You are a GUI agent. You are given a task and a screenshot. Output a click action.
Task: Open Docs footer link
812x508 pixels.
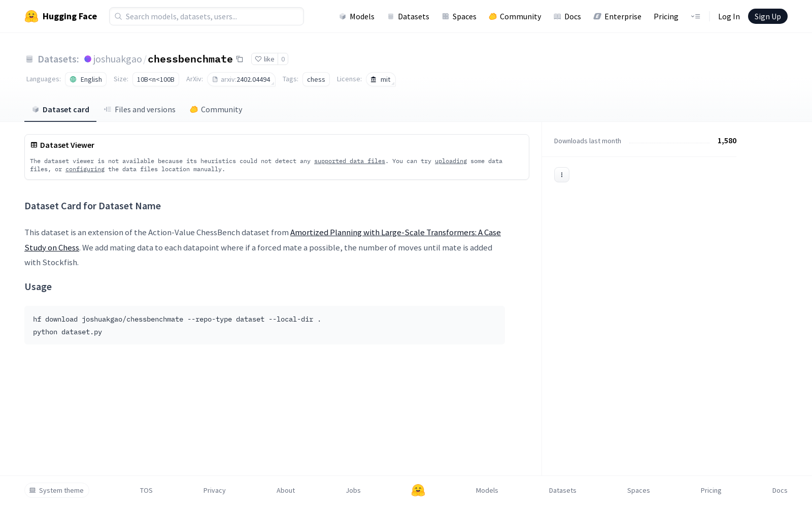780,490
